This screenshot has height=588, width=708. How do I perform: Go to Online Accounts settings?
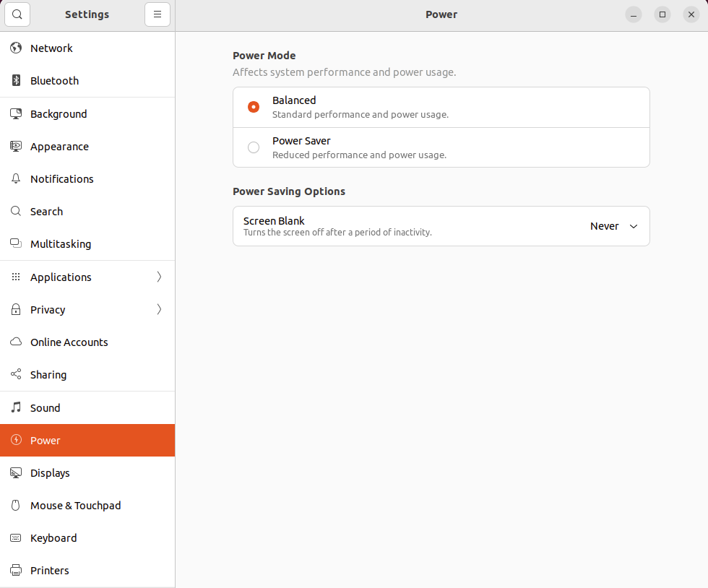pyautogui.click(x=69, y=342)
